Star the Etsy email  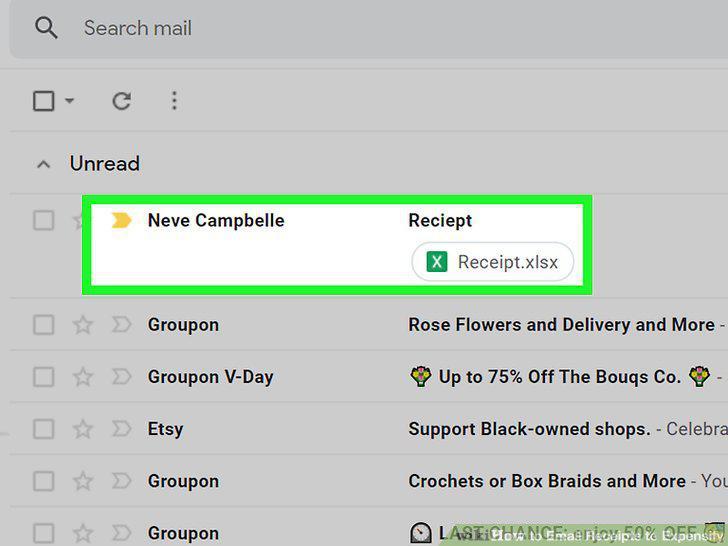click(x=83, y=429)
